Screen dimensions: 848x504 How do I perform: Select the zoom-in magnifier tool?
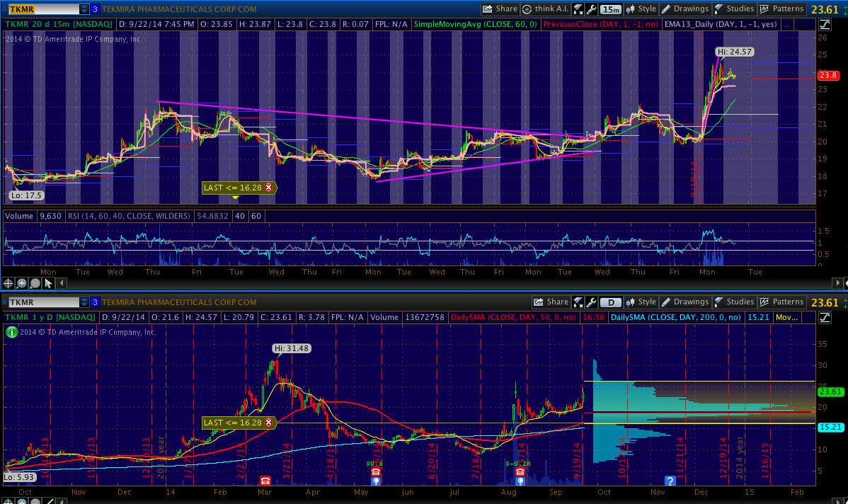(21, 283)
